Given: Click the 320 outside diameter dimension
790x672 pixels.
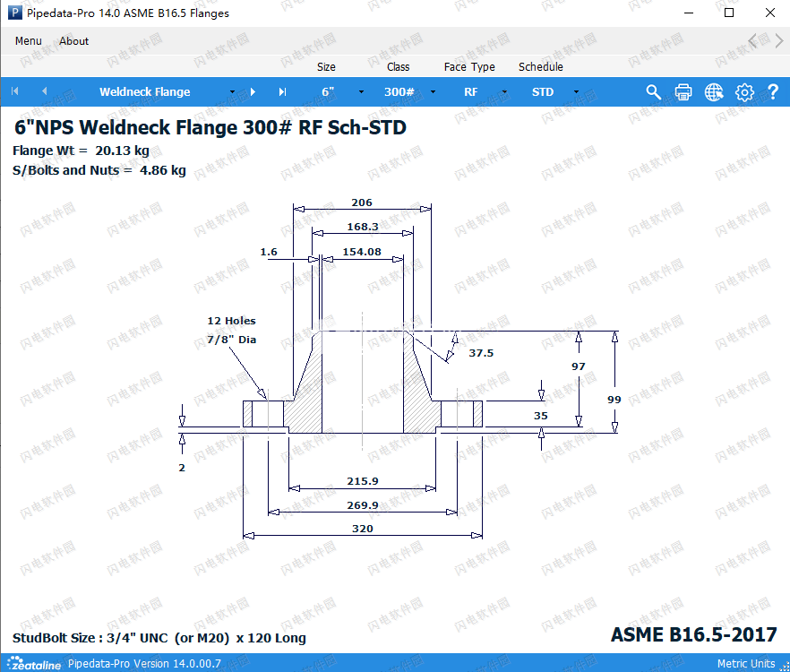Looking at the screenshot, I should coord(362,529).
